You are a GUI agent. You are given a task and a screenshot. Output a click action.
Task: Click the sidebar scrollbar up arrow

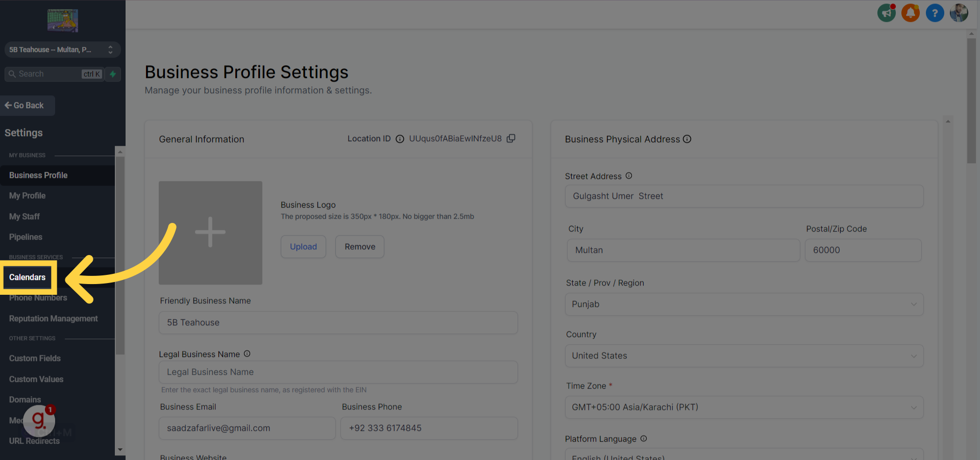(120, 152)
